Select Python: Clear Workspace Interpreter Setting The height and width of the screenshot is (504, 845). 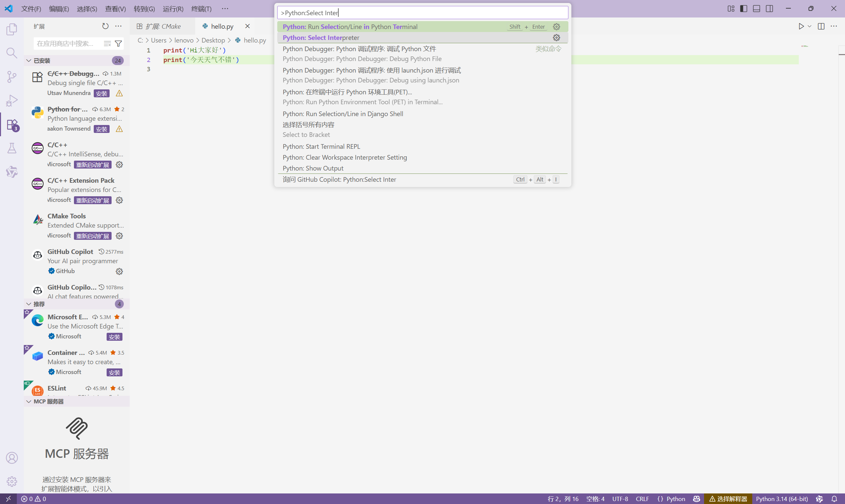(422, 157)
